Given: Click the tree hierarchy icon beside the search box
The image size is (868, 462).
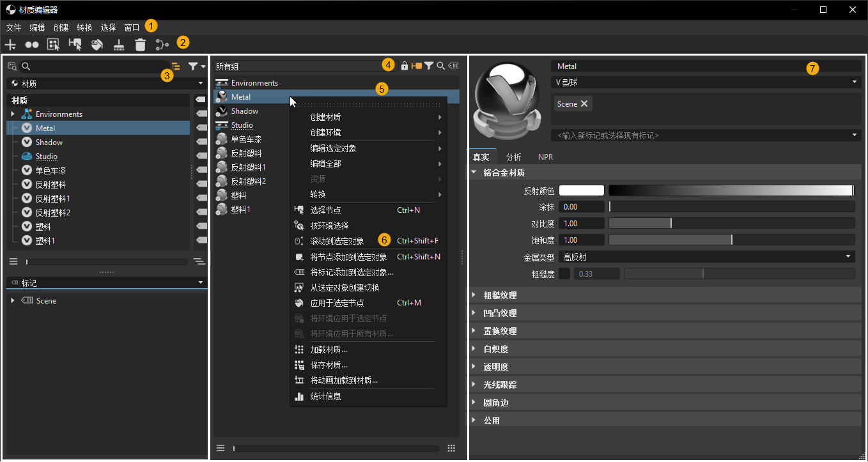Looking at the screenshot, I should (176, 65).
